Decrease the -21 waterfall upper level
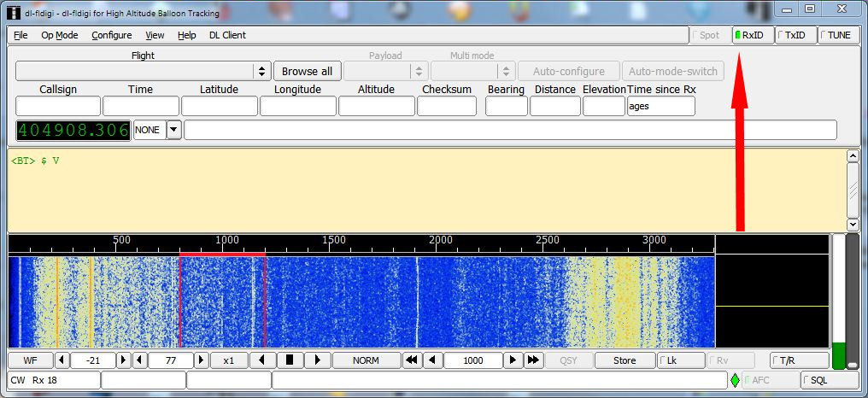This screenshot has height=398, width=868. (62, 360)
